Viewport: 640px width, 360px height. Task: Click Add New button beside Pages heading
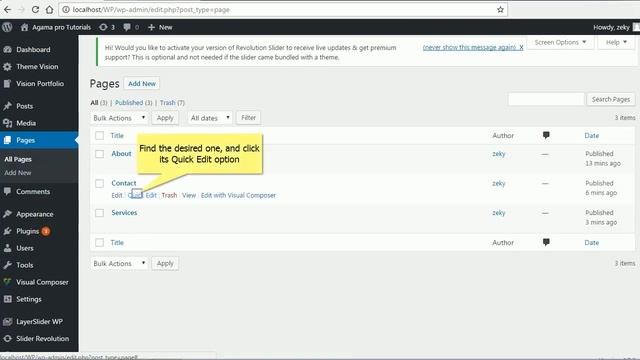142,84
